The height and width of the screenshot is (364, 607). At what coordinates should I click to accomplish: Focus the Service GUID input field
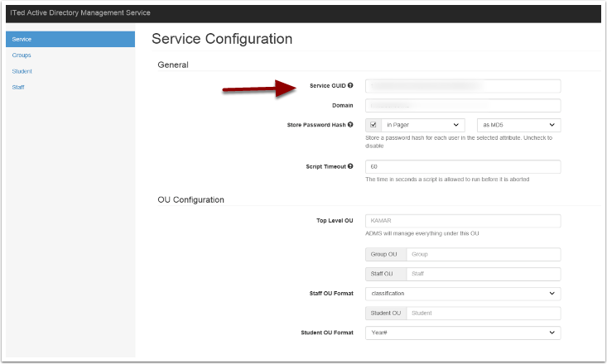pos(462,85)
